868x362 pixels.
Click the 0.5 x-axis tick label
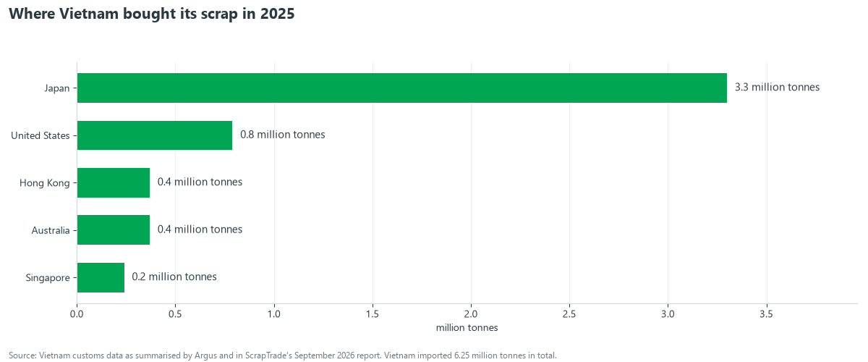coord(175,314)
